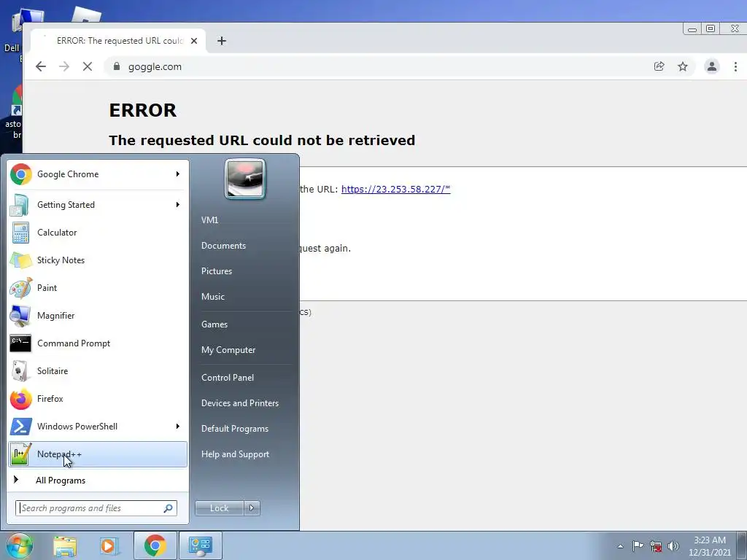Open Command Prompt
Screen dimensions: 747x560
tap(98, 343)
